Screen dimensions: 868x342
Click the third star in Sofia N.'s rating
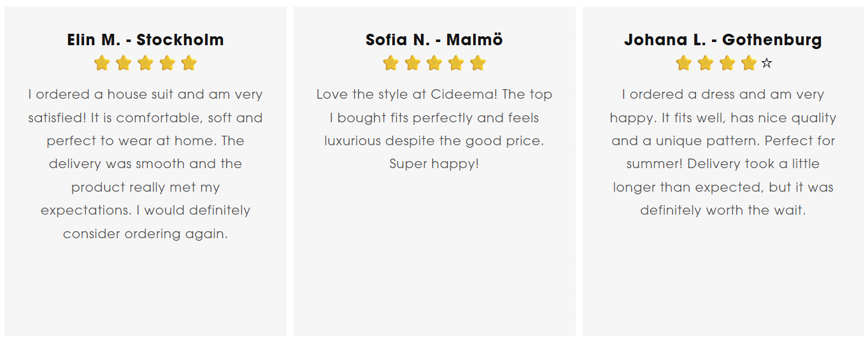434,63
